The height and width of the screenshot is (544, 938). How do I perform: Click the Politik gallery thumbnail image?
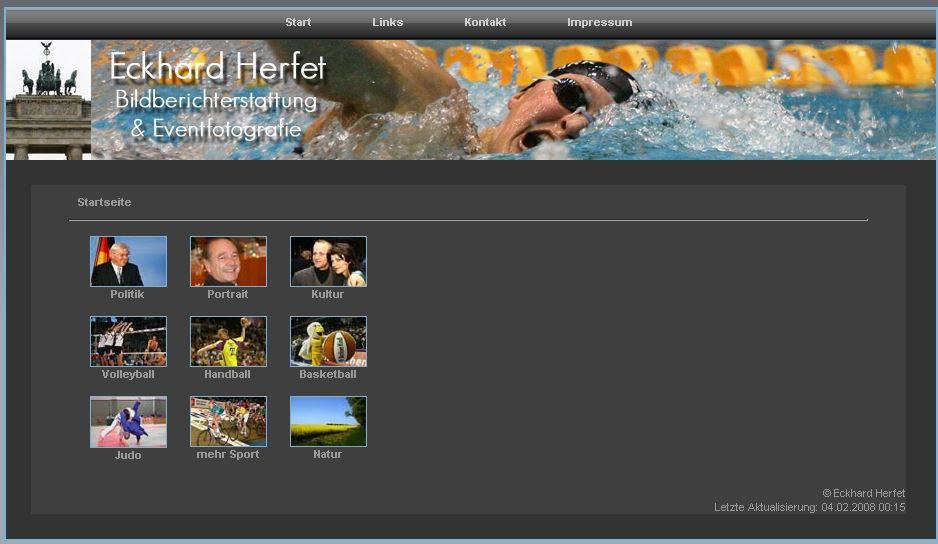coord(128,262)
